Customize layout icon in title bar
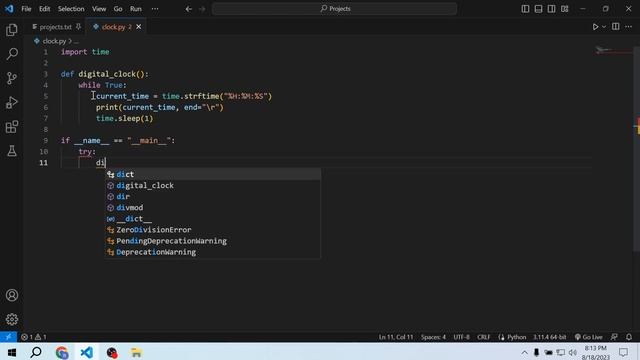The image size is (640, 360). point(564,9)
